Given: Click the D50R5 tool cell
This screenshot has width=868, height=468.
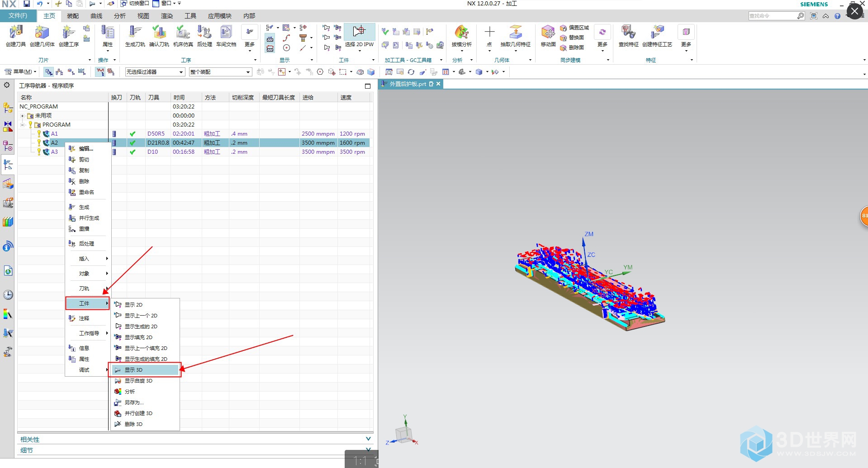Looking at the screenshot, I should tap(158, 134).
